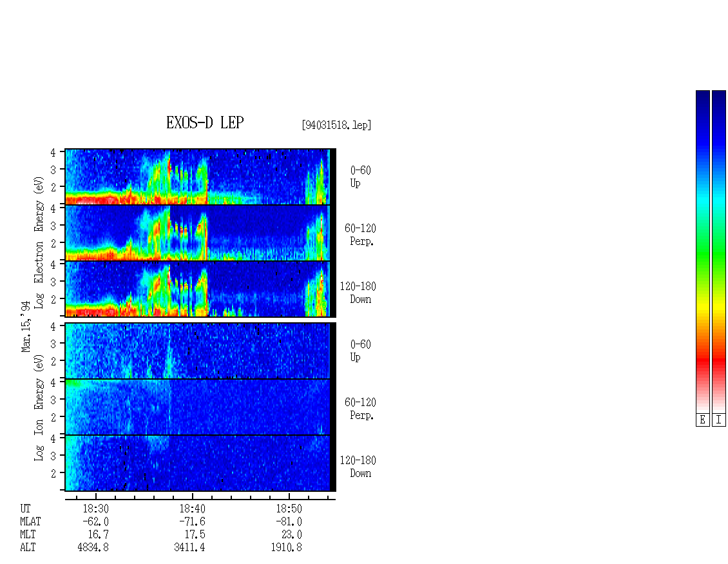
Task: Click the ion color scale bar above I
Action: click(x=719, y=251)
